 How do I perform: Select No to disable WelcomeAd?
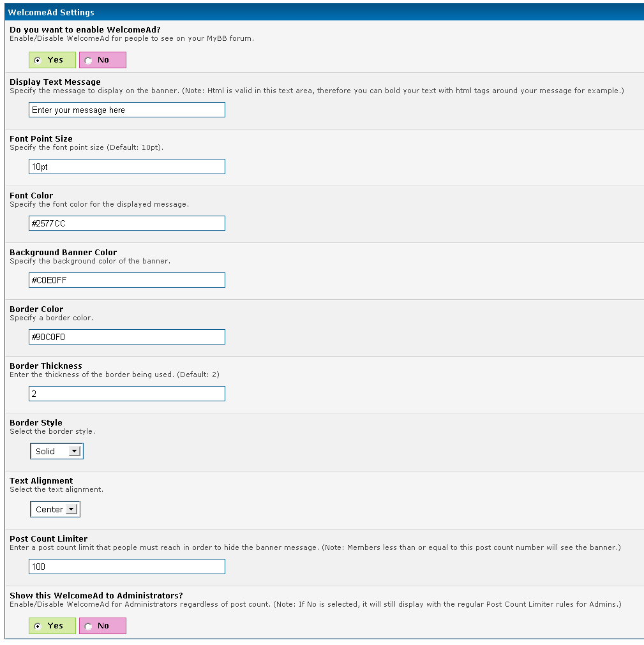tap(88, 61)
